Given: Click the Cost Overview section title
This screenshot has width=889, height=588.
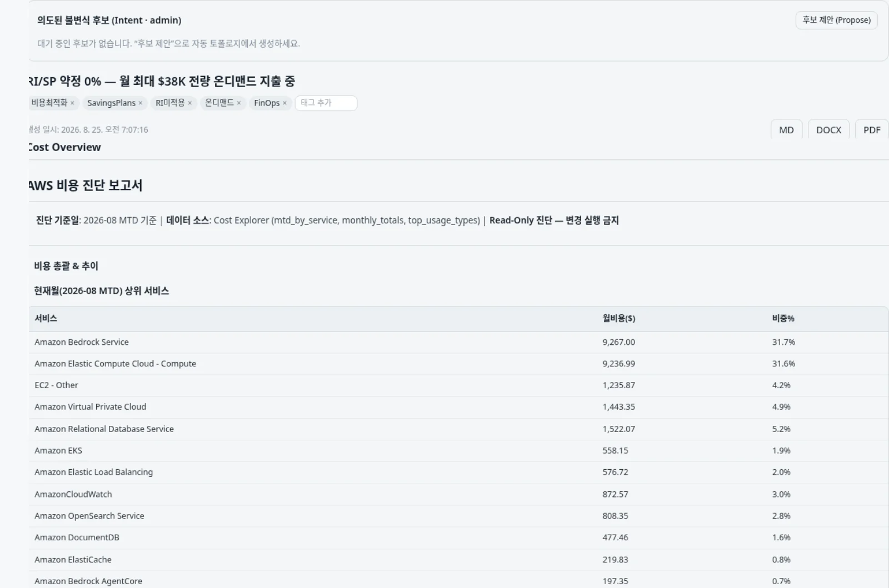Looking at the screenshot, I should click(65, 147).
